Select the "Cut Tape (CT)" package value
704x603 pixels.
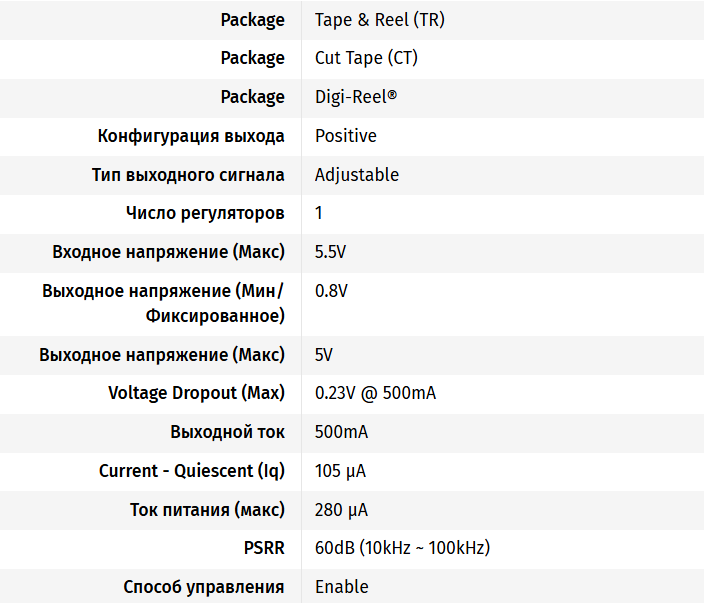pos(366,58)
